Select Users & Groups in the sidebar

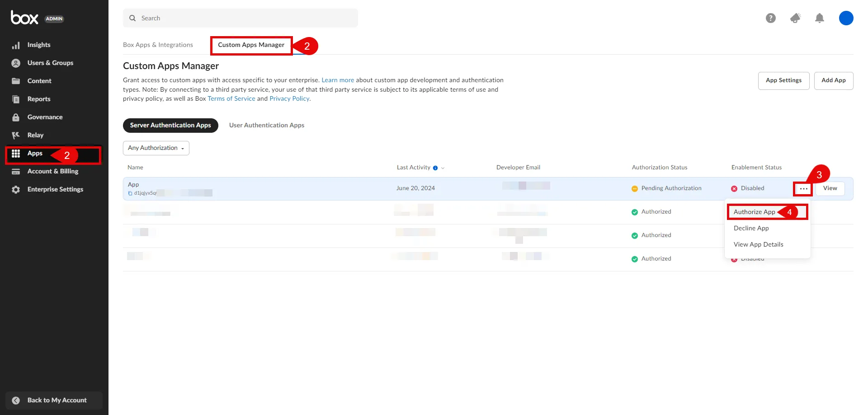tap(50, 63)
